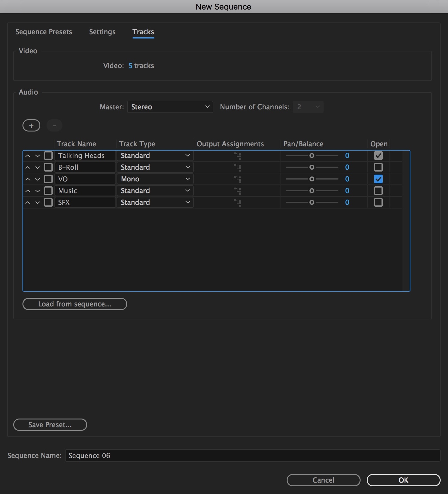This screenshot has width=448, height=494.
Task: Click the Sequence Name input field
Action: tap(252, 456)
